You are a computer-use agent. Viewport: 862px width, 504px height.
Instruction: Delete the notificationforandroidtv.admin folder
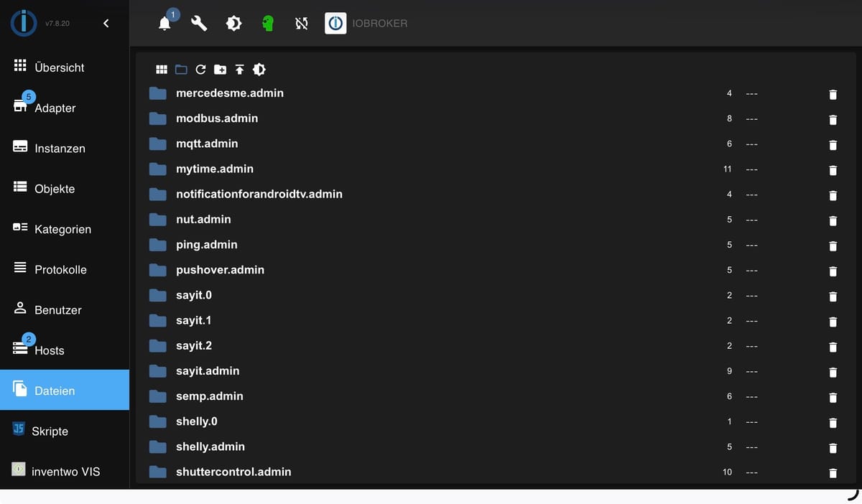click(x=833, y=195)
